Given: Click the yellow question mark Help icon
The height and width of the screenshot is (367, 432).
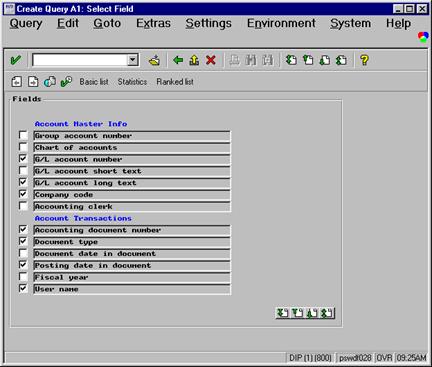Looking at the screenshot, I should pyautogui.click(x=364, y=60).
